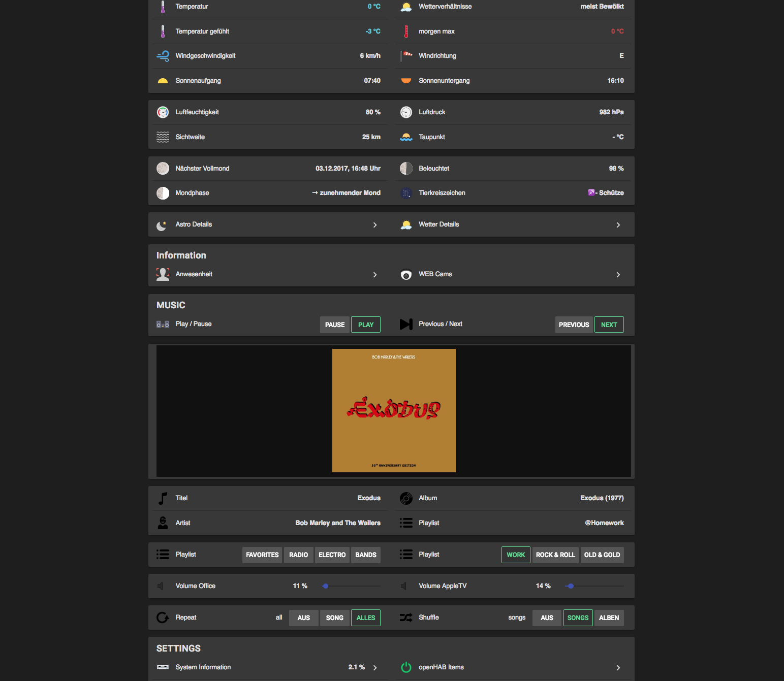784x681 pixels.
Task: Click the speaker icon for Volume Office
Action: point(161,586)
